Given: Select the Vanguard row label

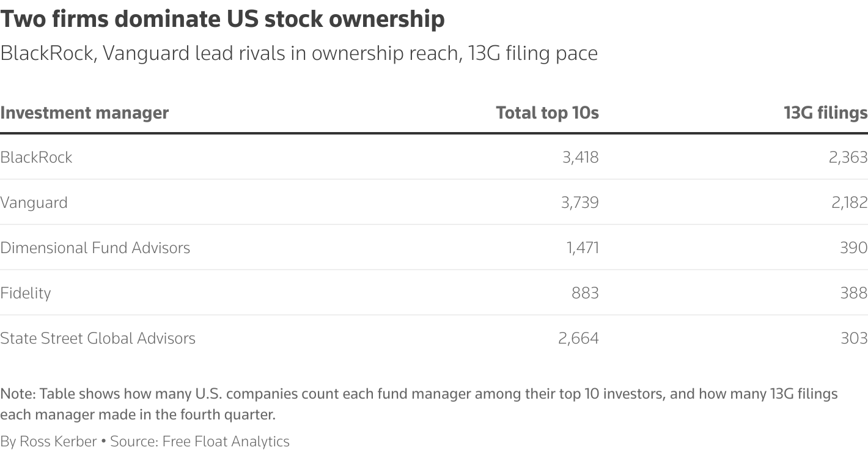Looking at the screenshot, I should (x=34, y=202).
